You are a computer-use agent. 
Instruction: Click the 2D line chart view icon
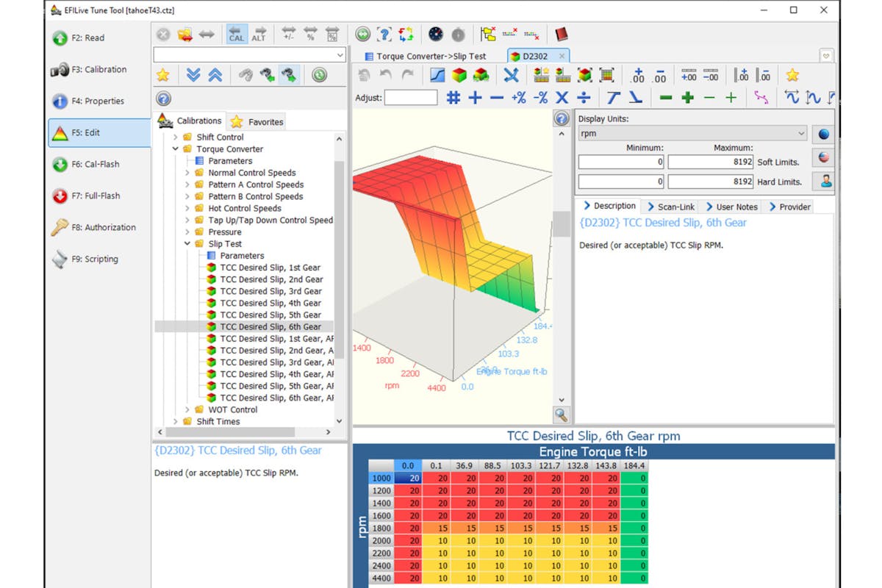[x=437, y=75]
